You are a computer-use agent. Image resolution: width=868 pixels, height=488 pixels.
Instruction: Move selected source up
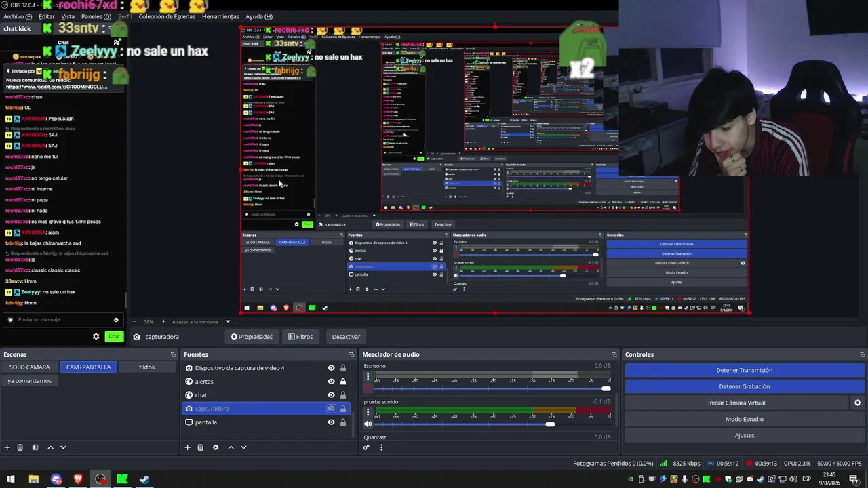(231, 447)
